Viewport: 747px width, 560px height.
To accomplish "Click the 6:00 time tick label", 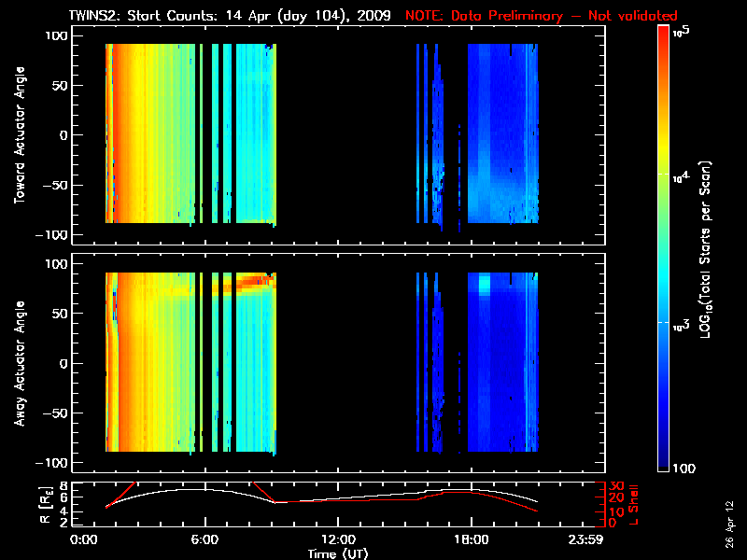I will pyautogui.click(x=204, y=540).
